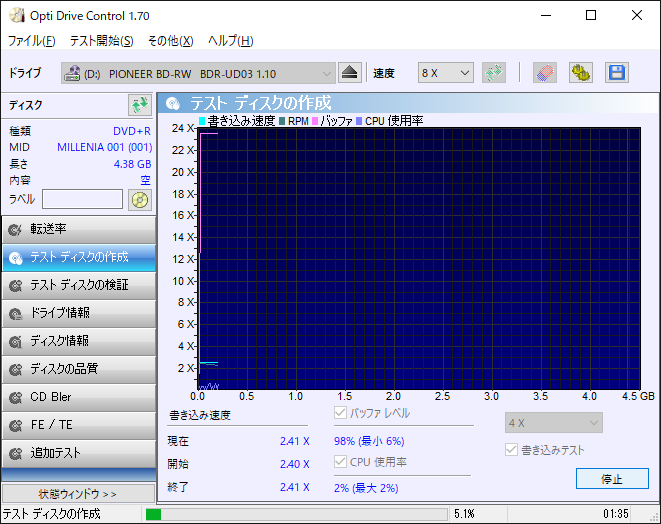The width and height of the screenshot is (661, 524).
Task: Open the 4 X write speed dropdown
Action: point(554,423)
